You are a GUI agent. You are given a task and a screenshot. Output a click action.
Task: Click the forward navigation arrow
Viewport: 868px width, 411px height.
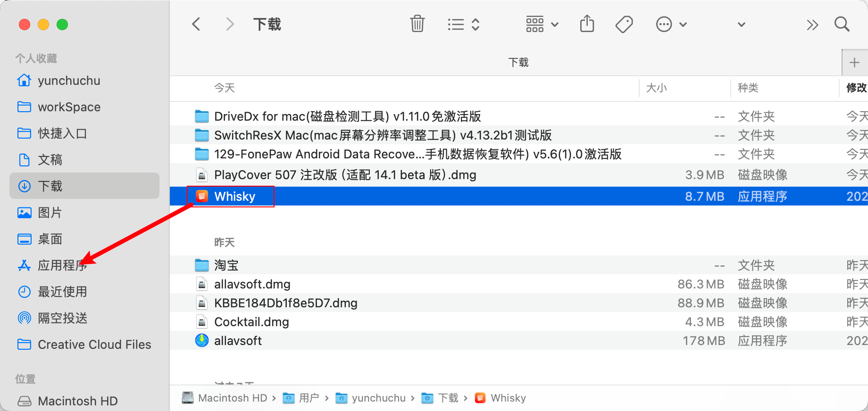[x=230, y=24]
